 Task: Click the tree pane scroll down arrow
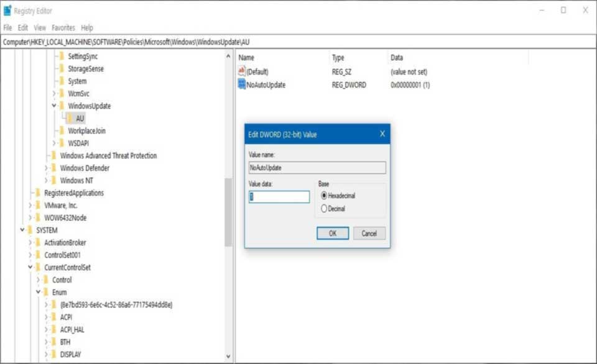coord(228,357)
